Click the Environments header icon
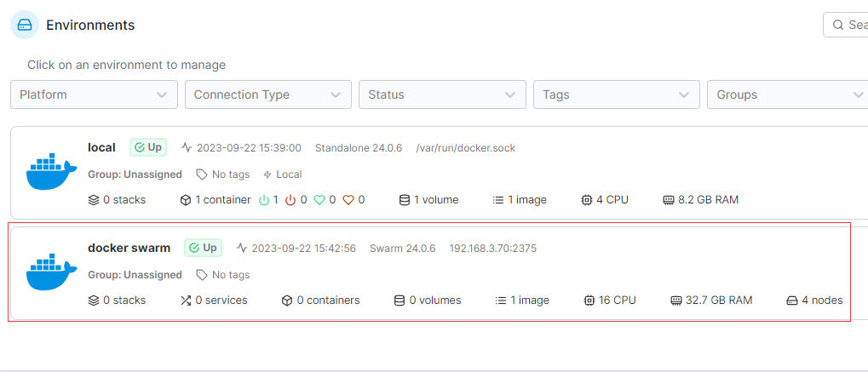Screen dimensions: 868x372 tap(25, 25)
